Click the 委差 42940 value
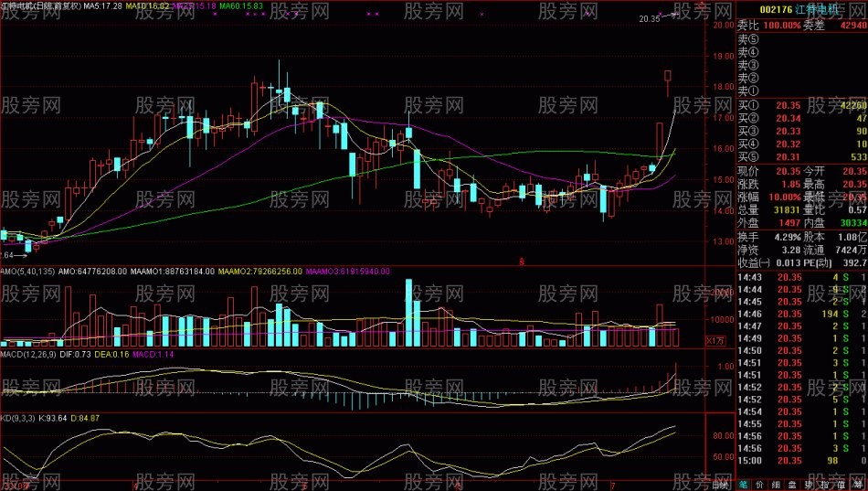 [853, 26]
